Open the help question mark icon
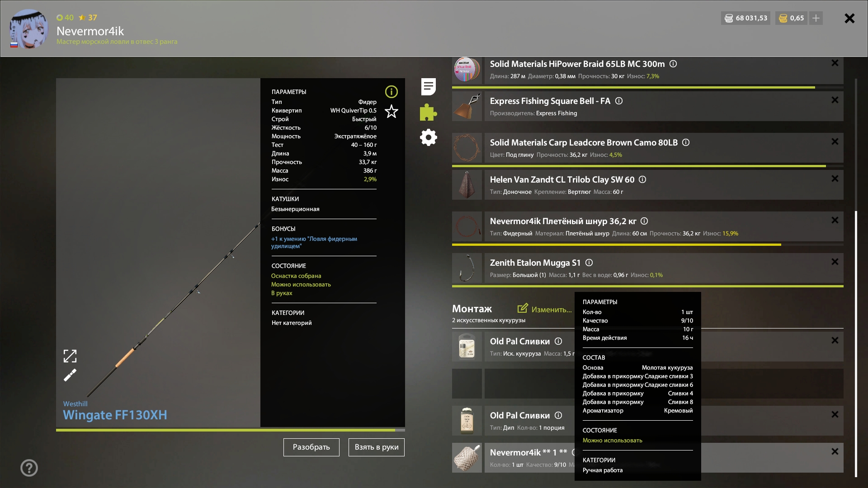Viewport: 868px width, 488px height. pos(28,468)
